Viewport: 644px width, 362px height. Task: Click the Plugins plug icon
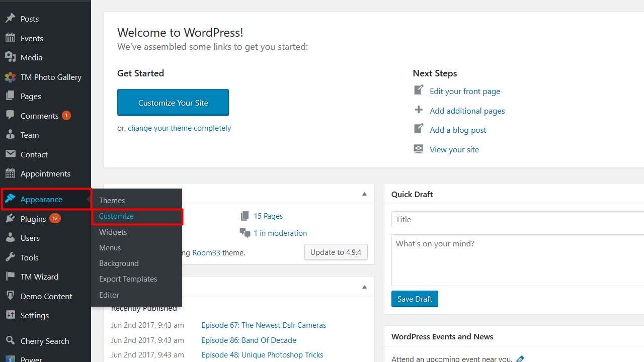click(x=10, y=219)
